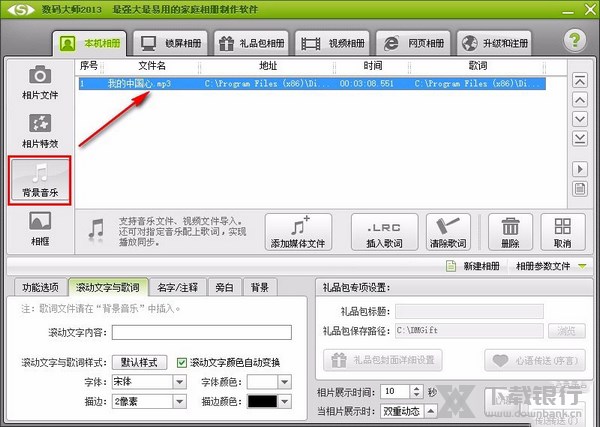Move track to top of list
The image size is (600, 427).
pos(579,80)
